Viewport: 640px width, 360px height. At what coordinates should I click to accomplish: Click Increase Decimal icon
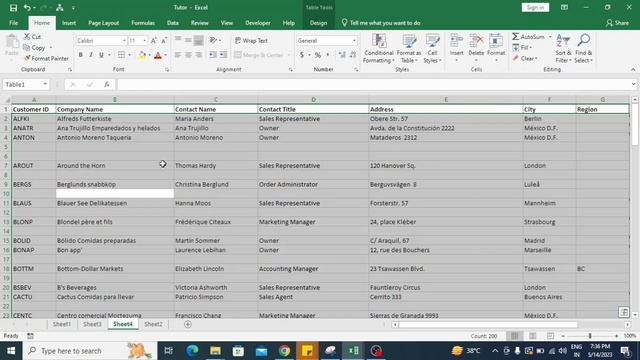pos(342,55)
